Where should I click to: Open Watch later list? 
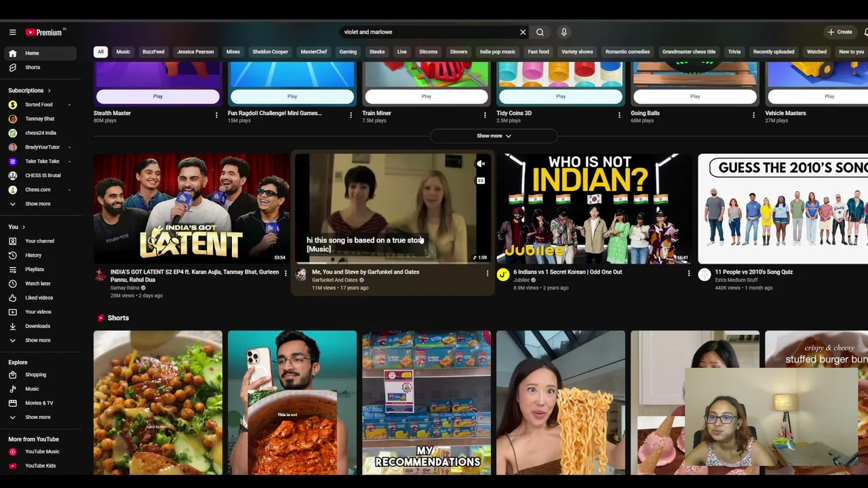click(x=41, y=283)
